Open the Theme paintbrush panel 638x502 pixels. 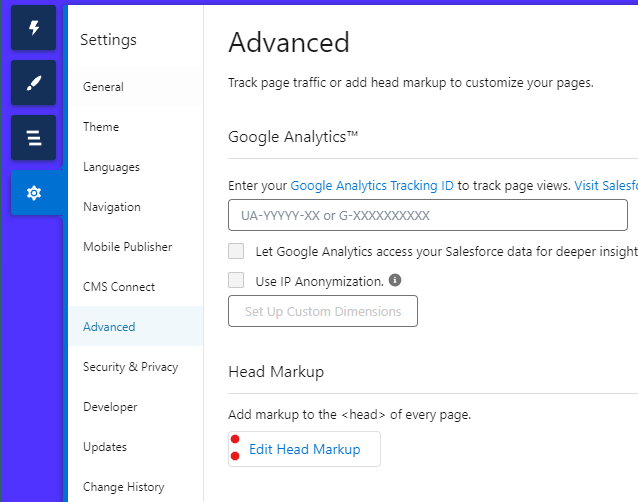click(33, 83)
